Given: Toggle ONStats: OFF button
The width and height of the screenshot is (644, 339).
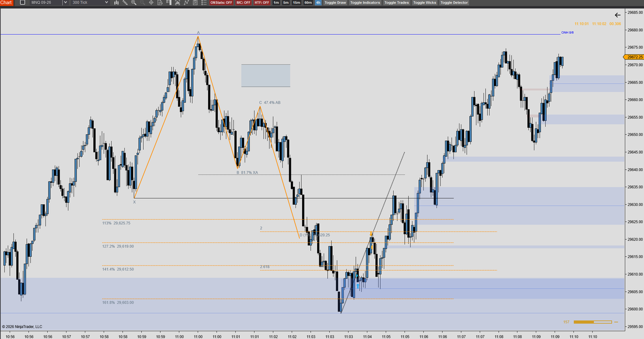Looking at the screenshot, I should [x=221, y=3].
